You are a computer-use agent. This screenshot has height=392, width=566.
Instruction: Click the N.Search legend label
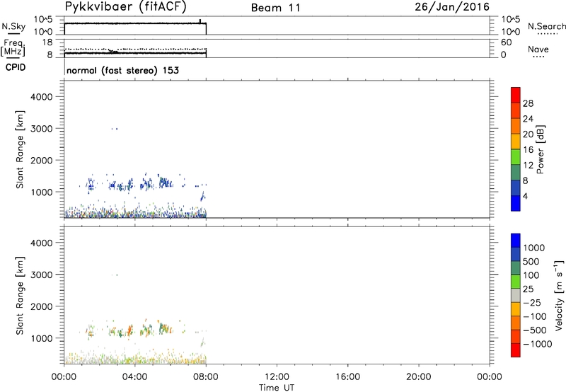click(547, 26)
